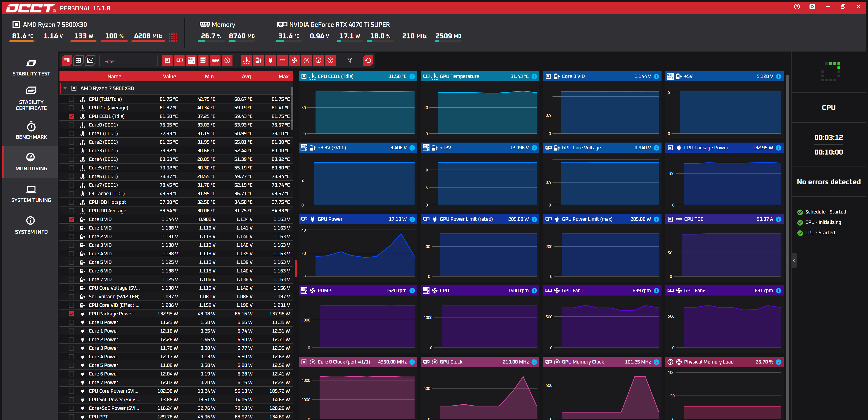Show info for the Physical Memory Load graph
The height and width of the screenshot is (420, 868).
[x=778, y=362]
